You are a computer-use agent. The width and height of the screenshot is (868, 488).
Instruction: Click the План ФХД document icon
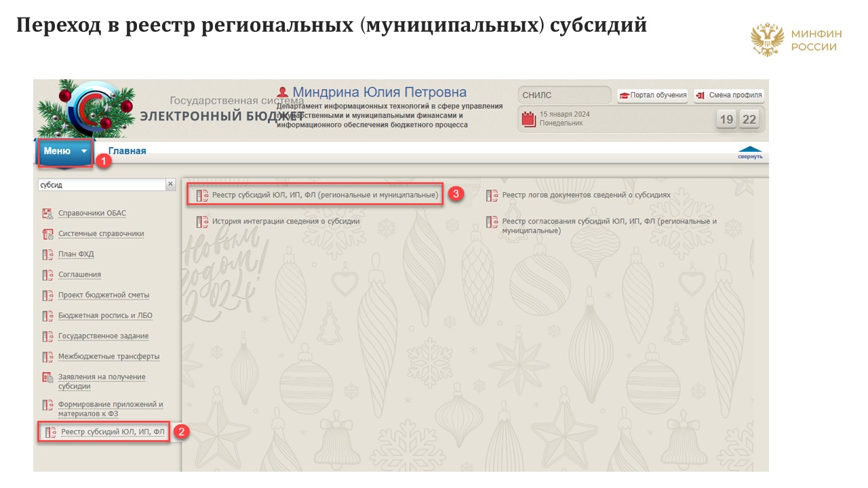[x=47, y=255]
